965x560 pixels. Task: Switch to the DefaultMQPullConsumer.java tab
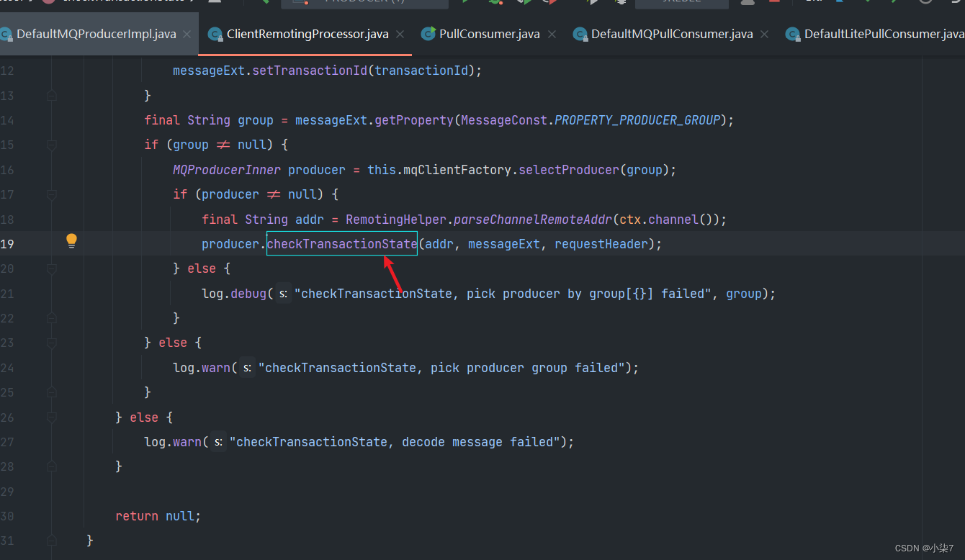coord(670,34)
